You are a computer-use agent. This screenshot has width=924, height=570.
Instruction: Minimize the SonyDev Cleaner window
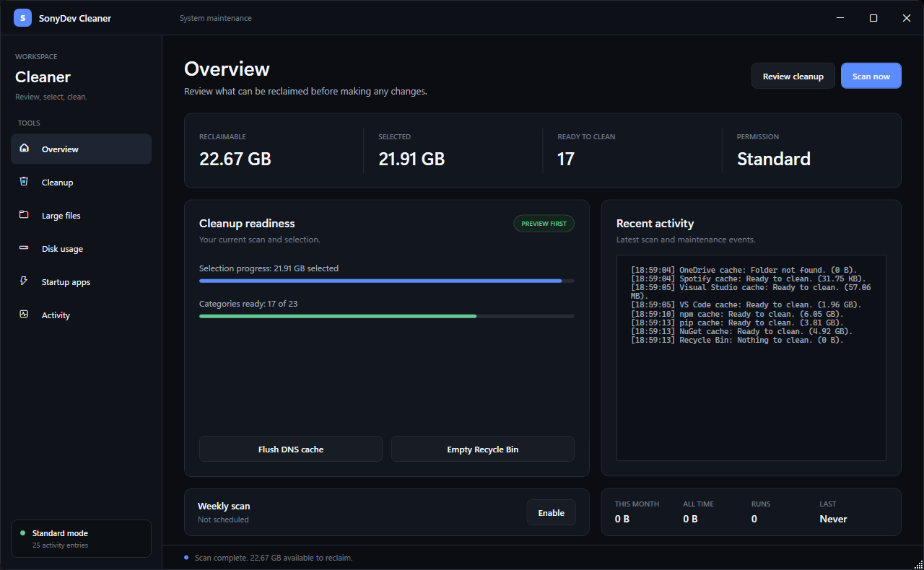[x=840, y=18]
